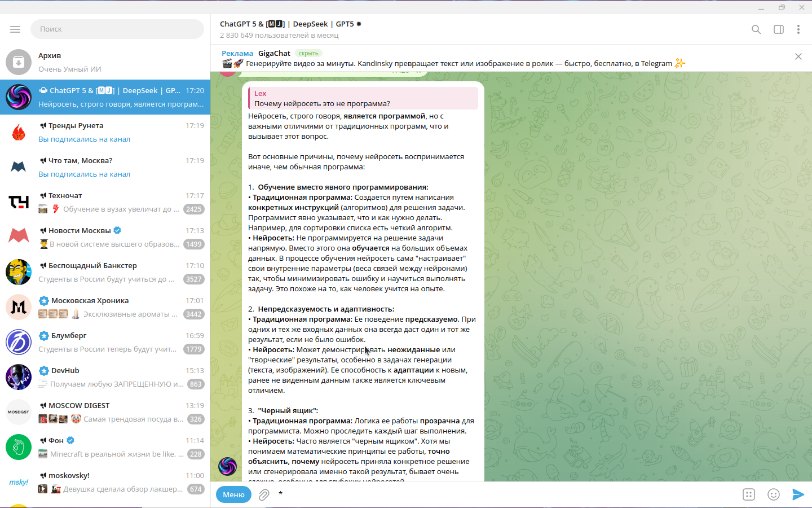Click the Архив chat title

pyautogui.click(x=50, y=55)
